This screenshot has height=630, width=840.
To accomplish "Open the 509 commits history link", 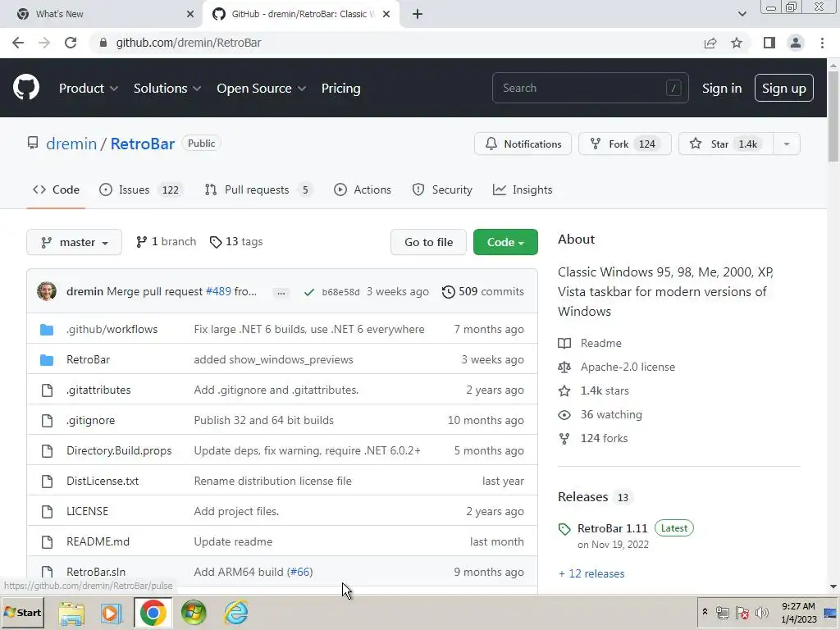I will coord(482,292).
